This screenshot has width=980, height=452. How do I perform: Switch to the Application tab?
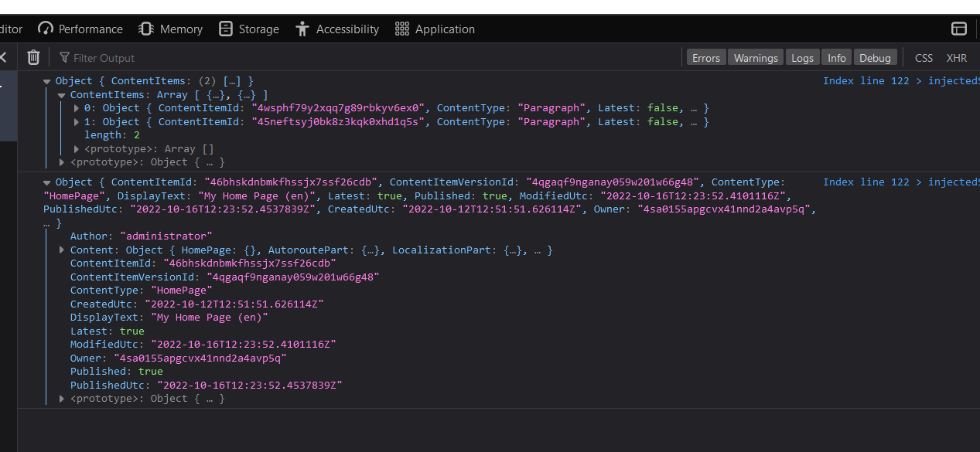tap(435, 29)
